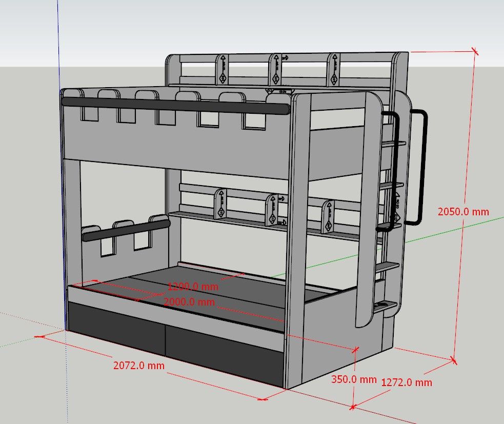Click the 1200.0 mm mattress dimension label
The width and height of the screenshot is (504, 424).
193,287
